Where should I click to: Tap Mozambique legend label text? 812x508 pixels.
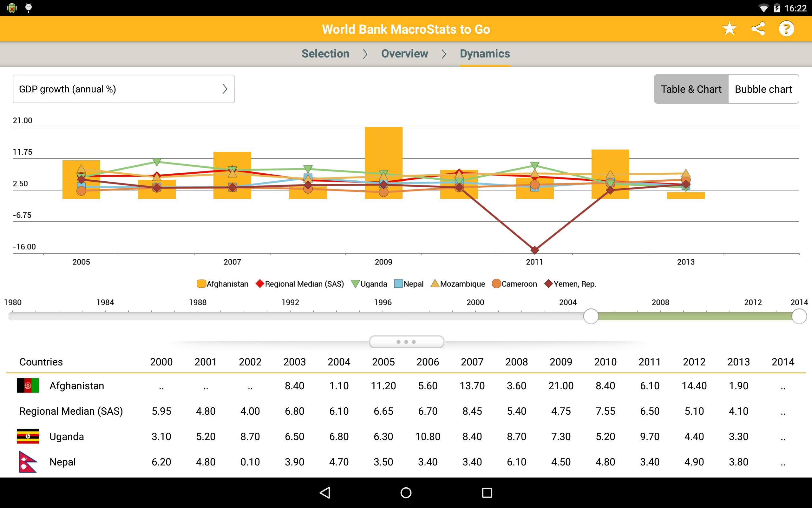462,284
